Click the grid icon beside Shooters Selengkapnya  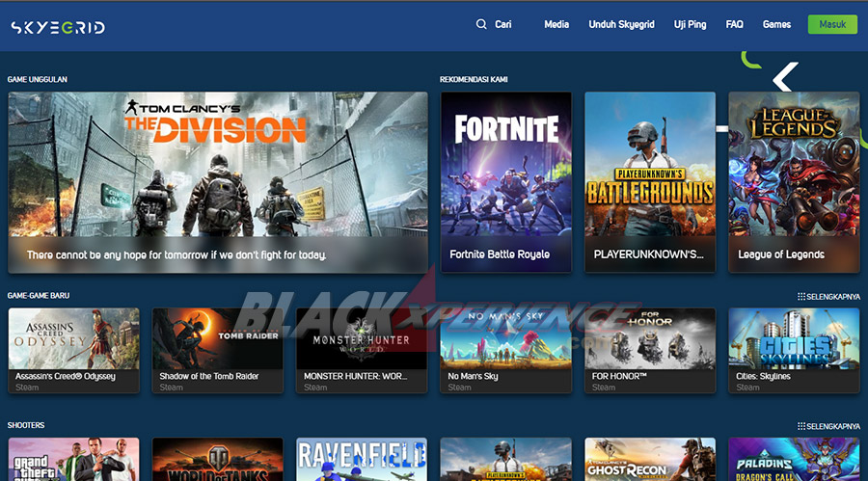pos(801,426)
